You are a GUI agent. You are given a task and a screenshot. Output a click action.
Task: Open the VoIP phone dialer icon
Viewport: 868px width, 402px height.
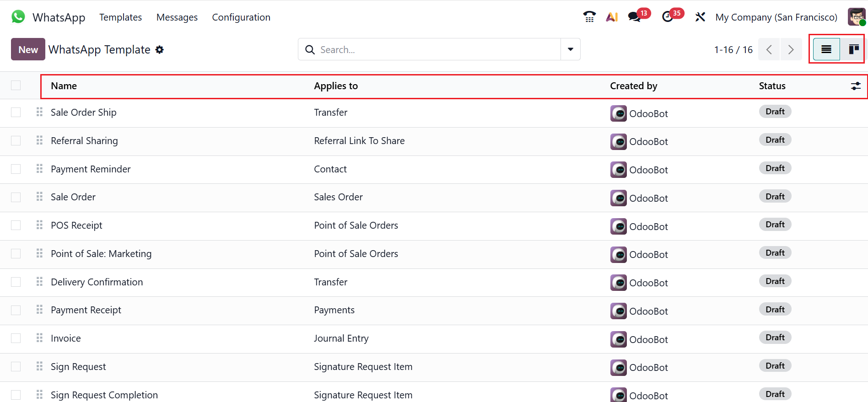[589, 17]
